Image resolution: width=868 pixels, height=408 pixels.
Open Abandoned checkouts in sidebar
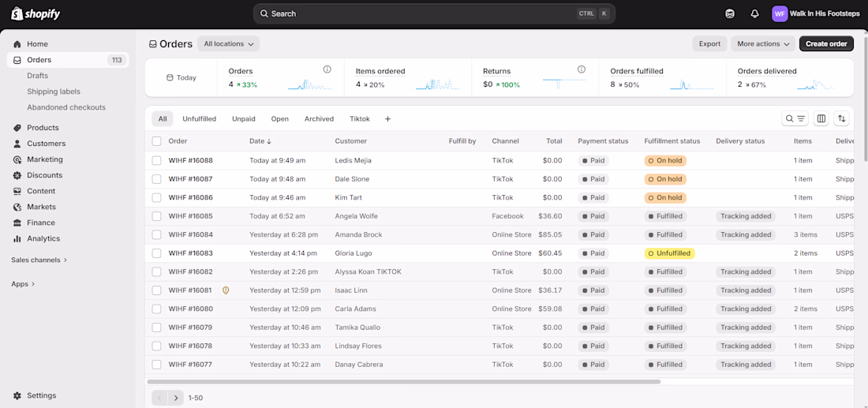66,107
